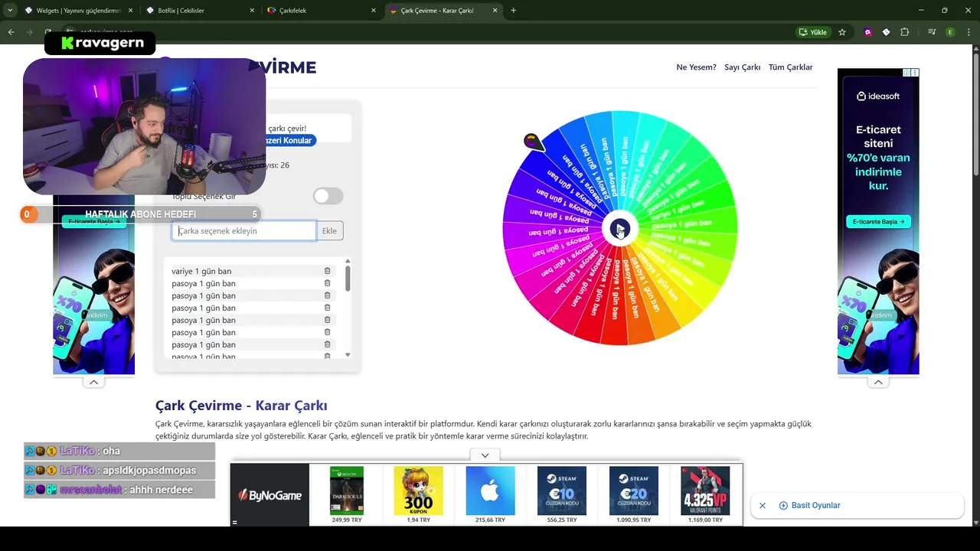Toggle the Toplu Seçenek Gir switch
This screenshot has height=551, width=980.
328,197
